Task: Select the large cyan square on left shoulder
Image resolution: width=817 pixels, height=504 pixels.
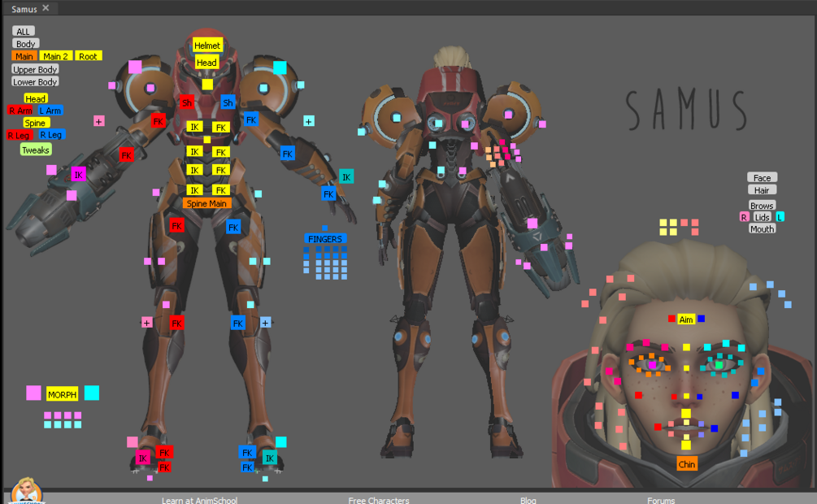Action: click(x=280, y=67)
